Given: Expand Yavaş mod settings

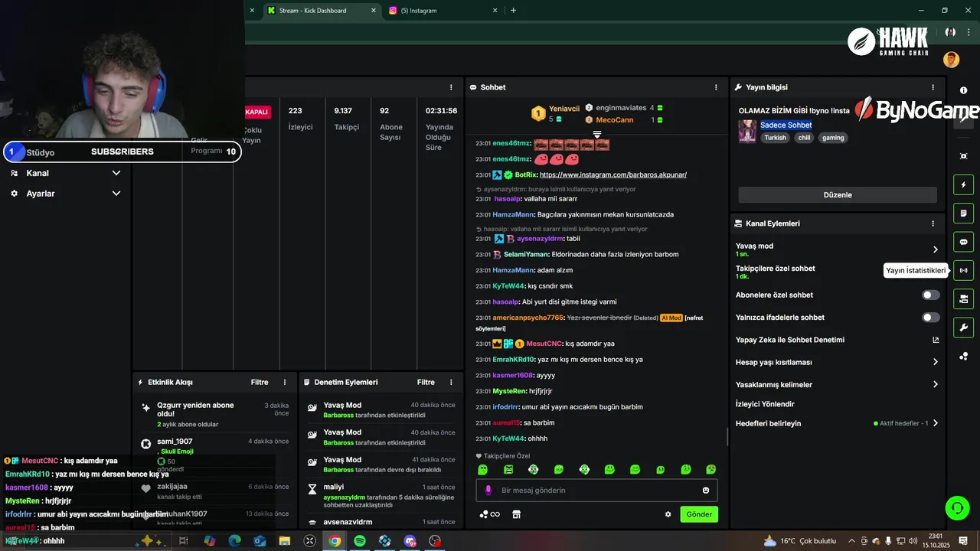Looking at the screenshot, I should click(935, 249).
